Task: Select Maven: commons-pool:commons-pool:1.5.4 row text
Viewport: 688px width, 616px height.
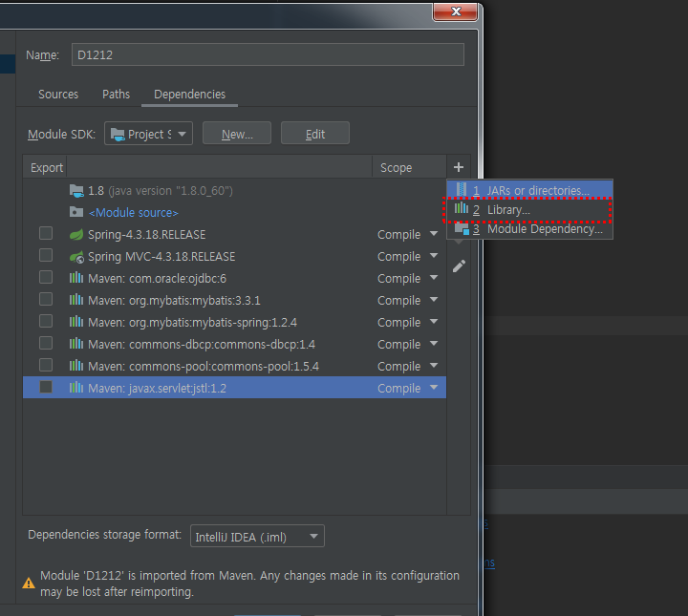Action: 204,366
